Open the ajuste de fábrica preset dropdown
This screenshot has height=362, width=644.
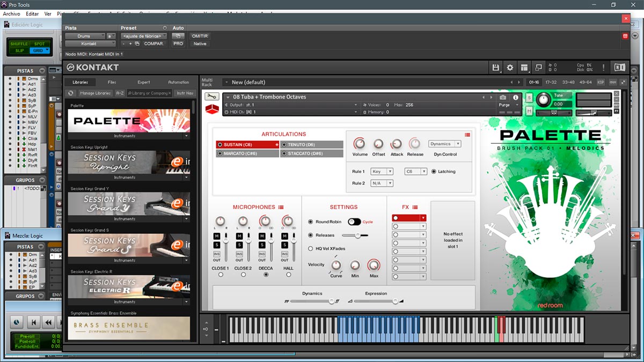pos(144,36)
